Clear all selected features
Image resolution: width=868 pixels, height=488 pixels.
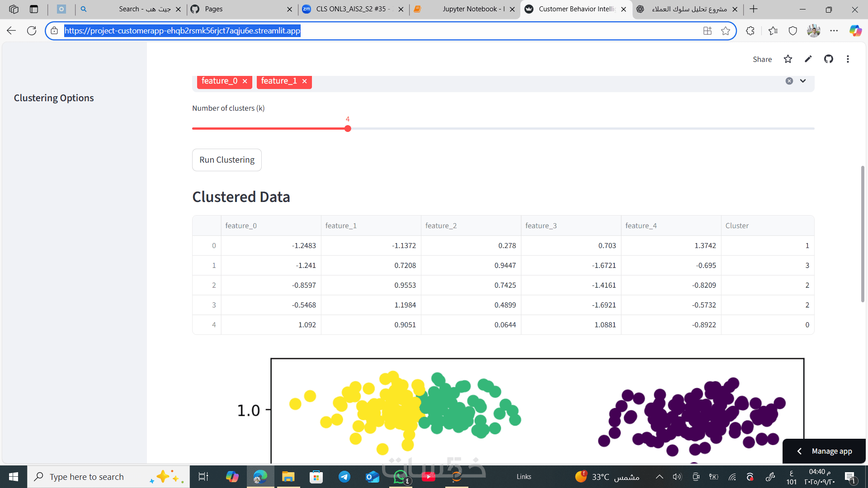point(789,81)
